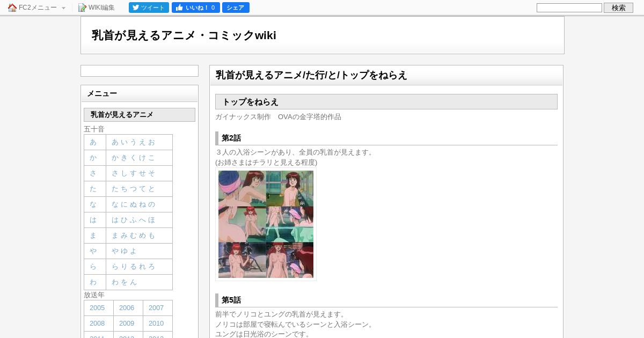The width and height of the screenshot is (644, 338).
Task: Select the こ kana link
Action: 151,158
